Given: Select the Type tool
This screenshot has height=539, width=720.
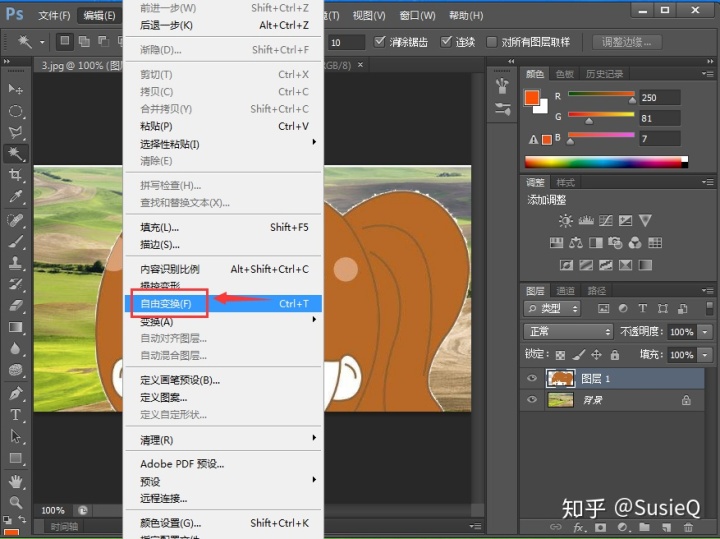Looking at the screenshot, I should click(15, 415).
